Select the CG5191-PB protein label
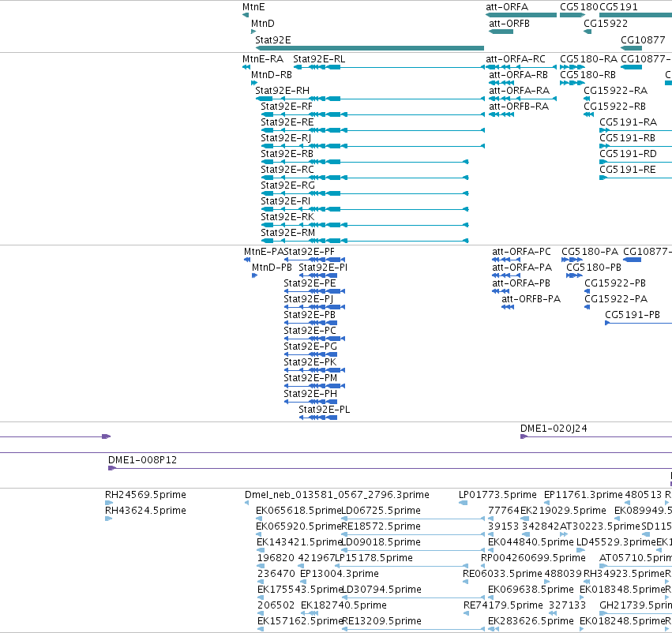 pos(633,315)
